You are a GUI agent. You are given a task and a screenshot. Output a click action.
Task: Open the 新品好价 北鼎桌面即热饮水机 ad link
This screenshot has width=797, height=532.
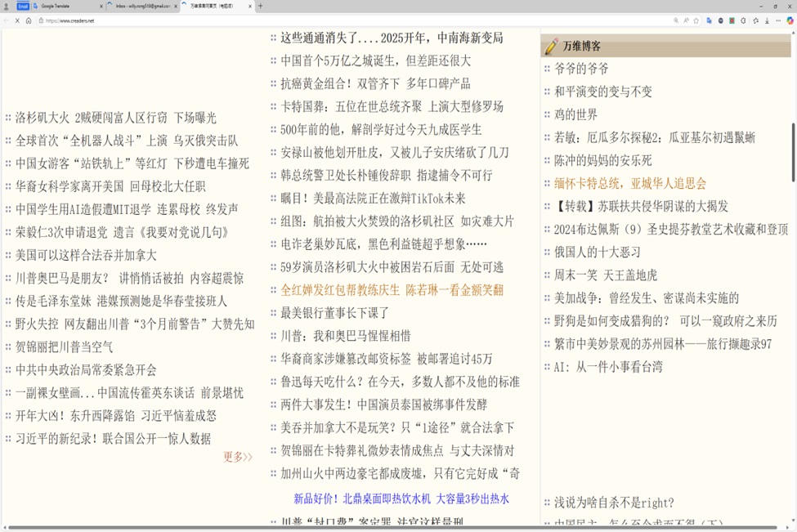(x=401, y=499)
